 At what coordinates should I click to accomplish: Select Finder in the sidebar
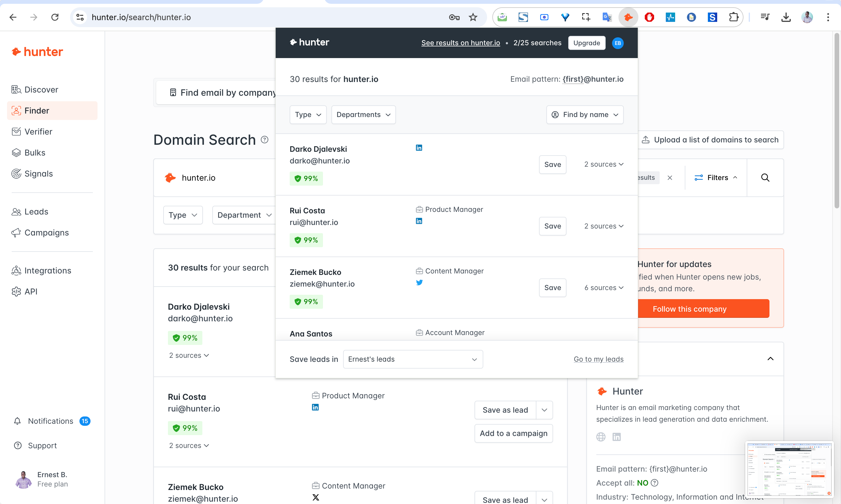pos(52,111)
